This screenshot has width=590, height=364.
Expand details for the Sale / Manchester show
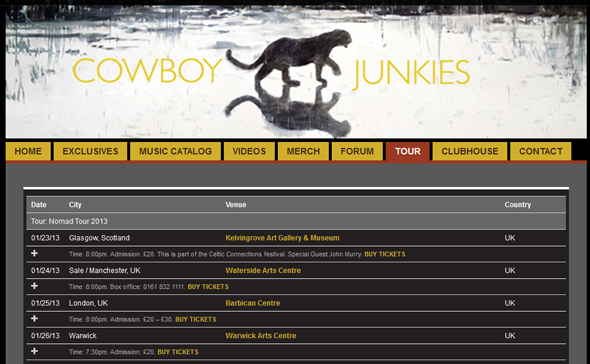(34, 286)
